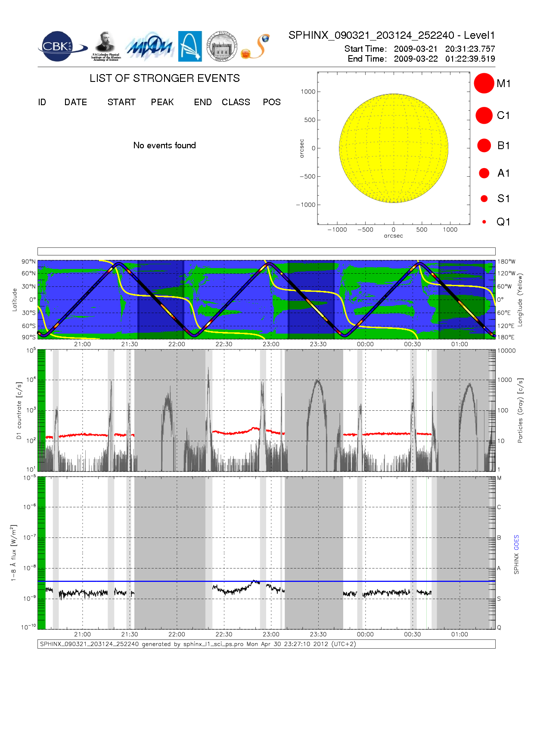Click the footer generated-by text line
This screenshot has width=534, height=756.
198,644
